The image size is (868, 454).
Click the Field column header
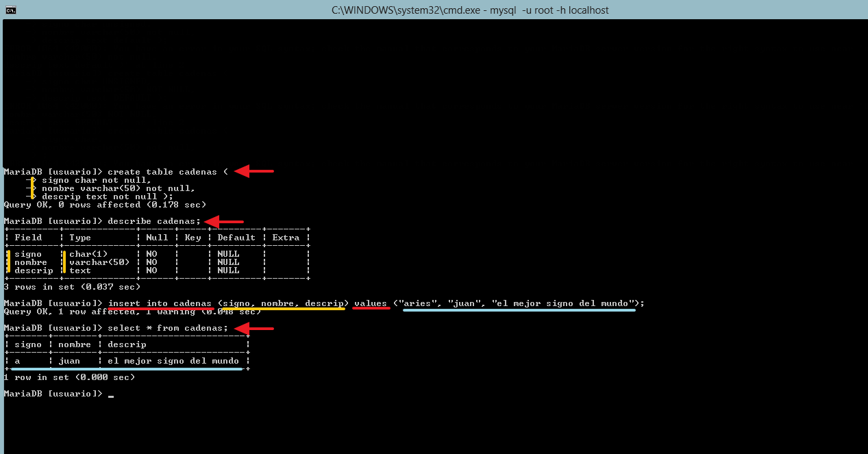28,238
